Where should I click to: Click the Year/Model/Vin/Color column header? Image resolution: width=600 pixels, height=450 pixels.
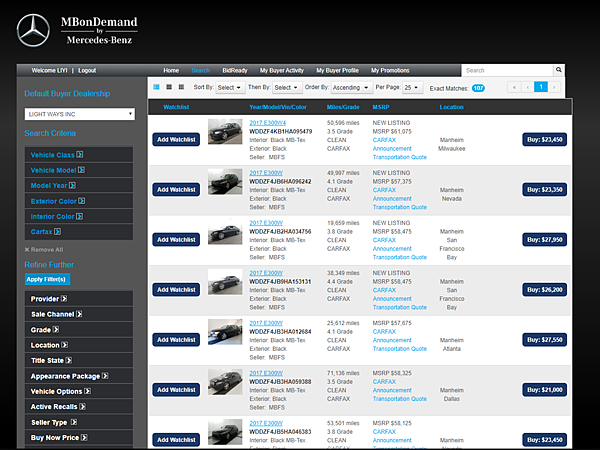[x=278, y=107]
